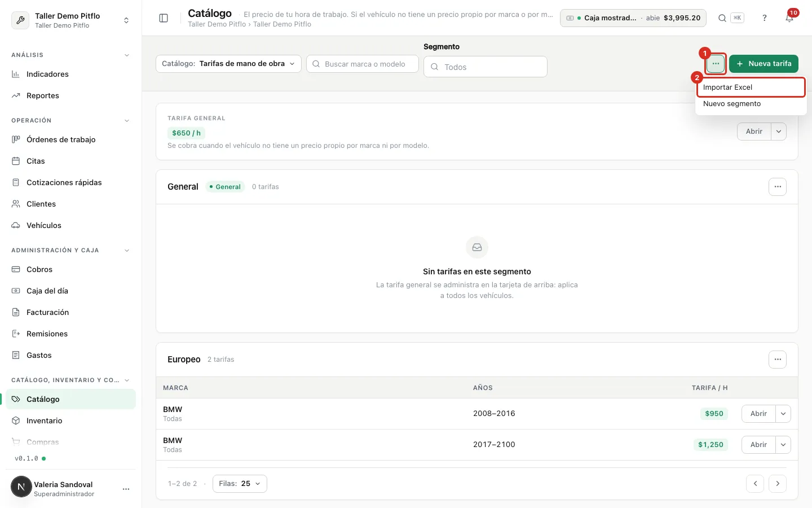Open the Filas: 25 rows-per-page dropdown
This screenshot has height=508, width=812.
(x=240, y=484)
